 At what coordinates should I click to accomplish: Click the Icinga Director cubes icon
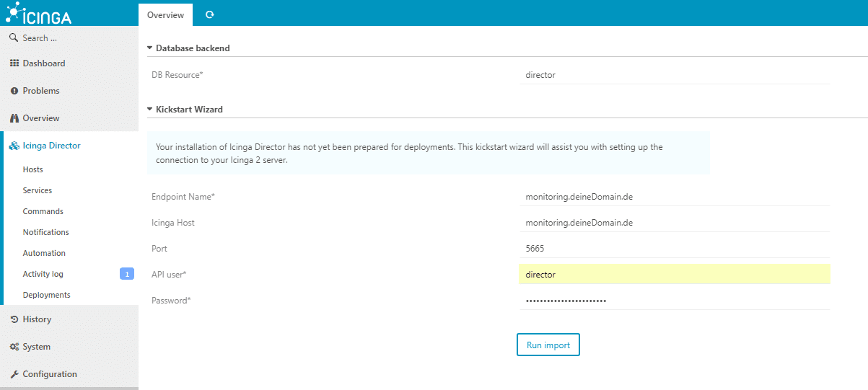click(14, 146)
